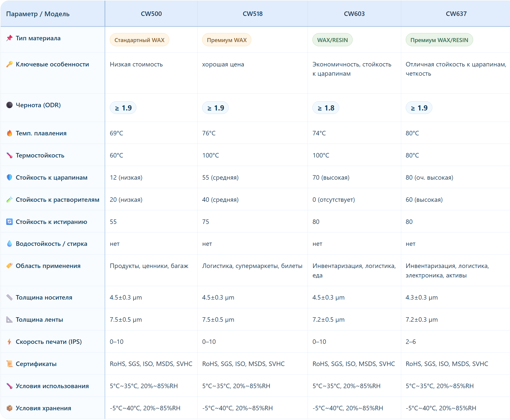Select the CW500 column header
510x420 pixels.
[x=151, y=14]
